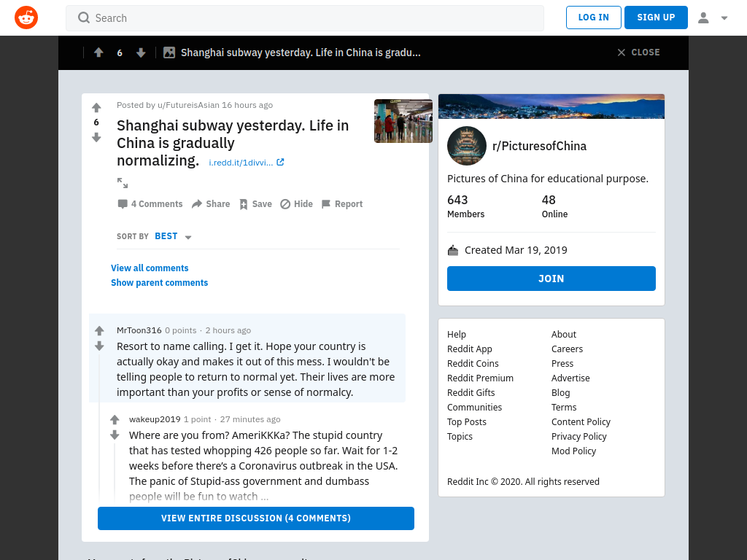The width and height of the screenshot is (747, 560).
Task: Report the post using the flag icon
Action: (x=342, y=204)
